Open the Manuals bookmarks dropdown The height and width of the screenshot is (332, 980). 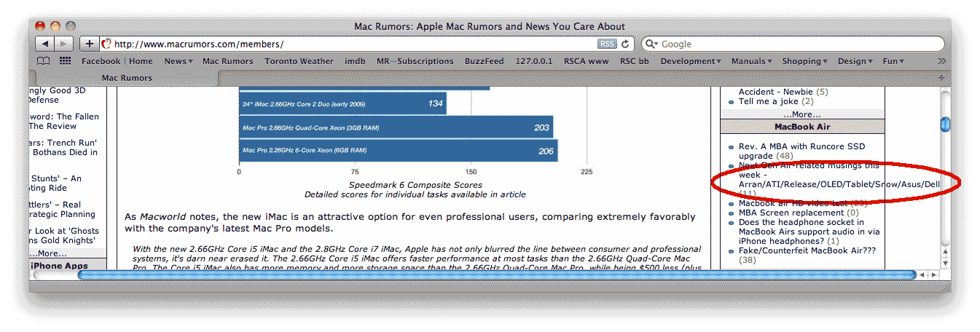click(x=750, y=61)
